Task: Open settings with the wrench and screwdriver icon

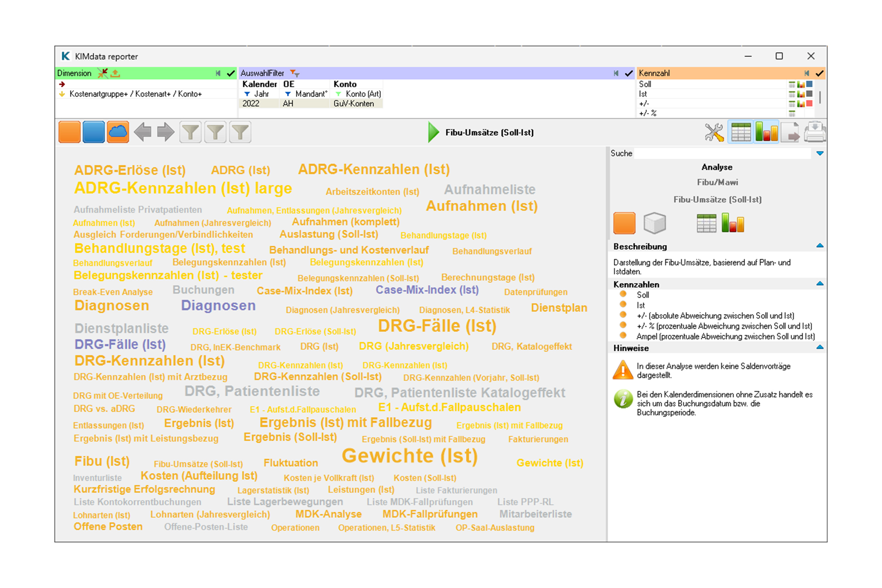Action: tap(714, 132)
